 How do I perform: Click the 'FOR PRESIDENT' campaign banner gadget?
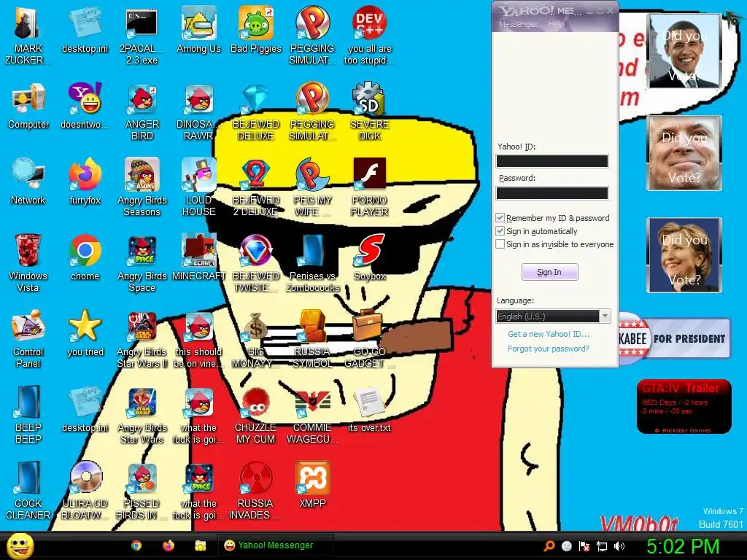[x=675, y=338]
